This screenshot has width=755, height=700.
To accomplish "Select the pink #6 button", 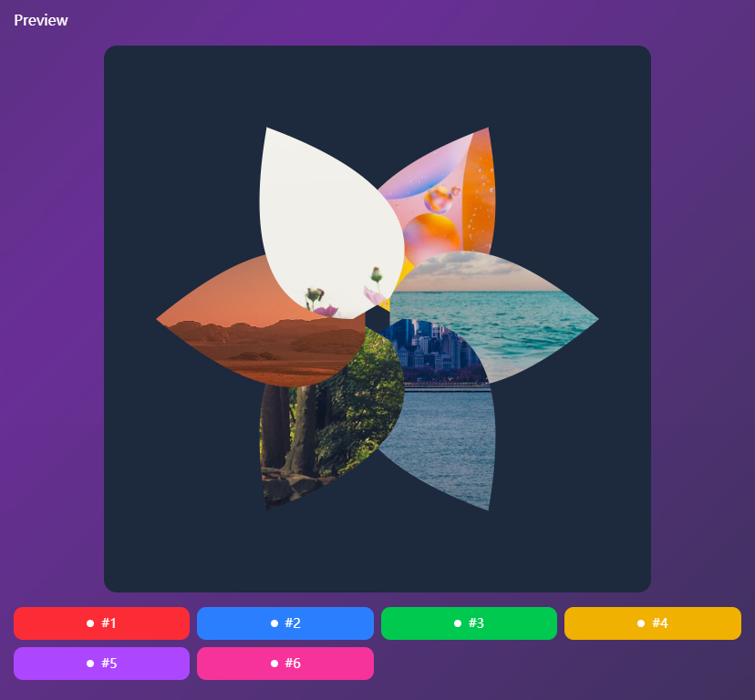I will (284, 664).
